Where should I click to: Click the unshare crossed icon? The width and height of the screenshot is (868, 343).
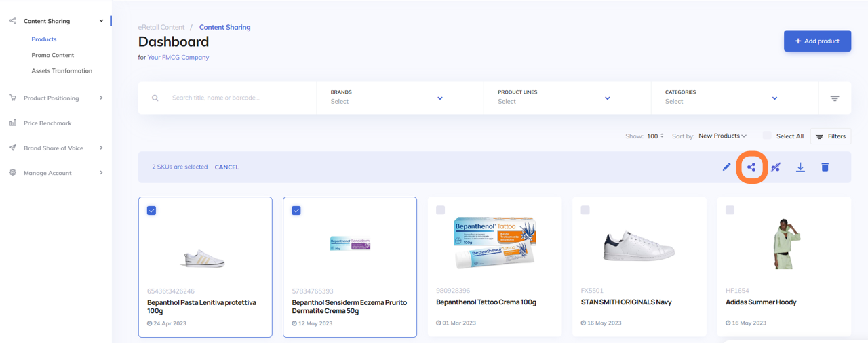click(x=776, y=167)
